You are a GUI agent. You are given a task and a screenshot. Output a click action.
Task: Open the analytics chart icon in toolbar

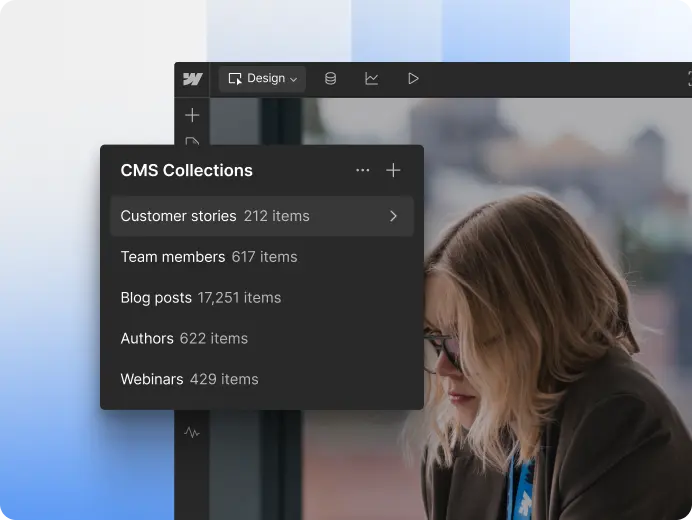(371, 79)
